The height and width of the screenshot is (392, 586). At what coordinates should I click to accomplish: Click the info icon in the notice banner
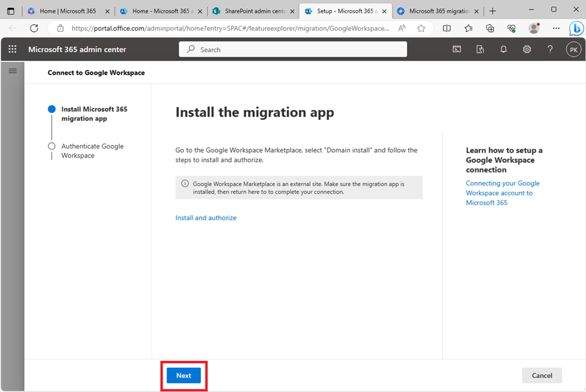(185, 183)
